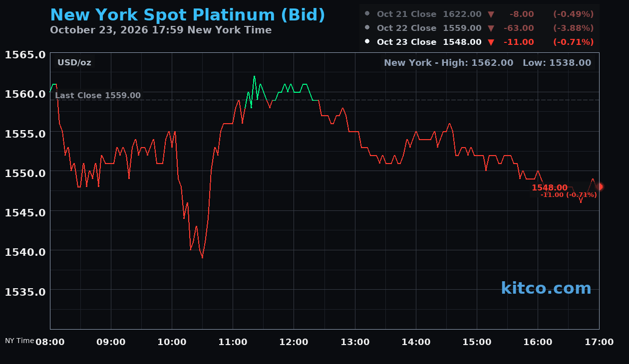Click the (-3.88%) change value
Viewport: 629px width, 364px height.
[573, 28]
